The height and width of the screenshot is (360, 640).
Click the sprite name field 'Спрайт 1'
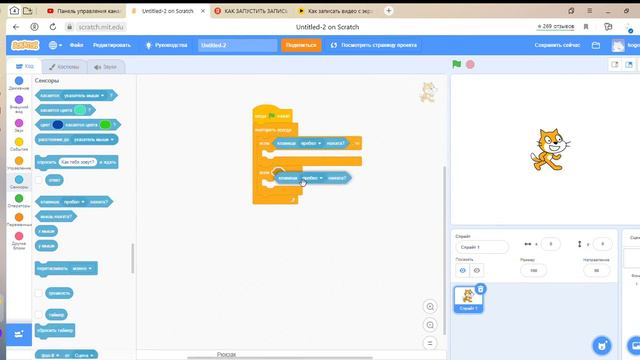pos(482,247)
